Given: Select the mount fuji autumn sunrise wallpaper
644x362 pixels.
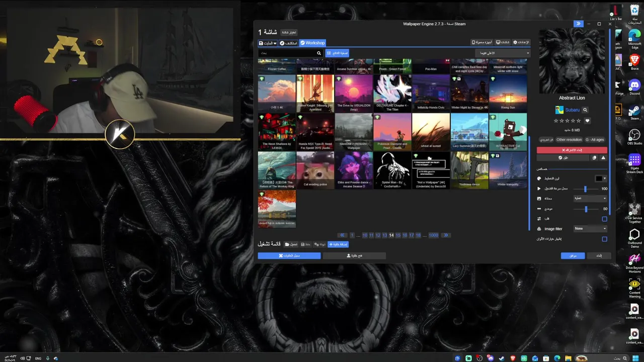Looking at the screenshot, I should [x=277, y=209].
